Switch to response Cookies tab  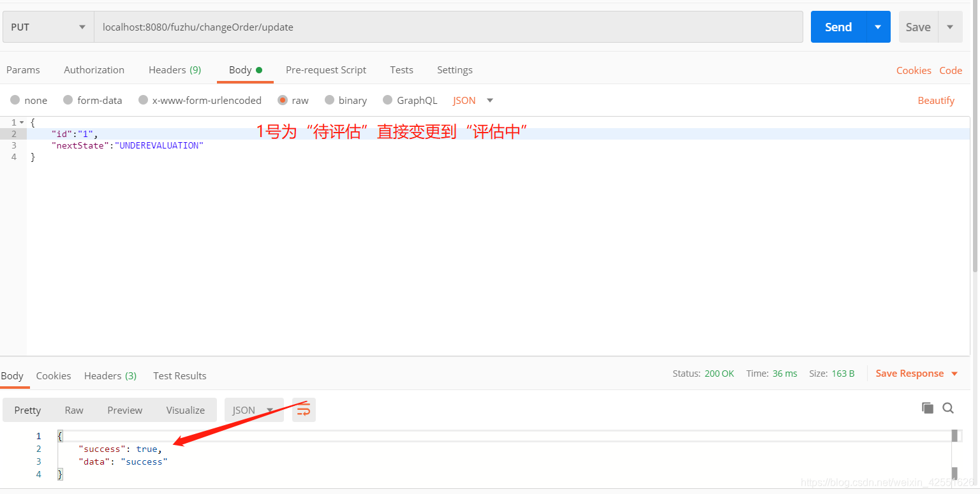pos(54,375)
